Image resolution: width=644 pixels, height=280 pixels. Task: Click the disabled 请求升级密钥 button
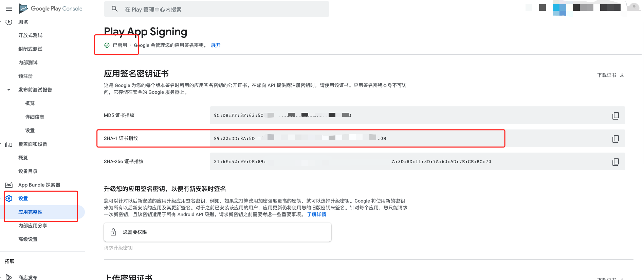(118, 248)
